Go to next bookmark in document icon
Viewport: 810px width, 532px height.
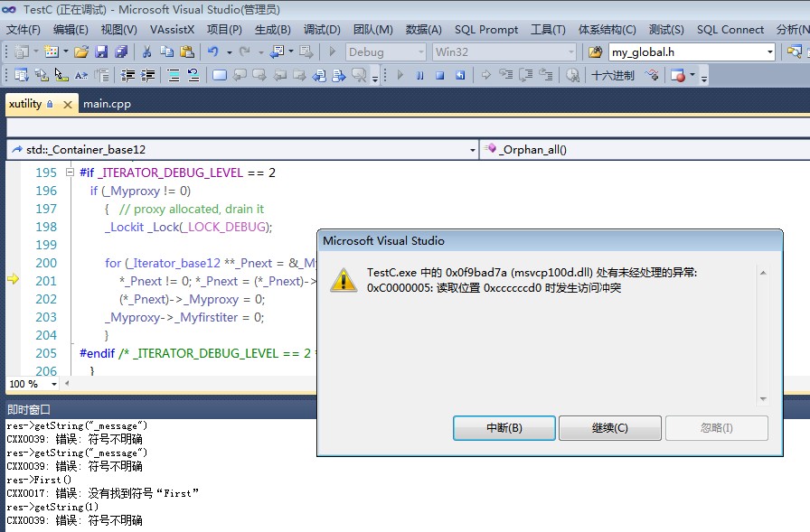point(338,75)
